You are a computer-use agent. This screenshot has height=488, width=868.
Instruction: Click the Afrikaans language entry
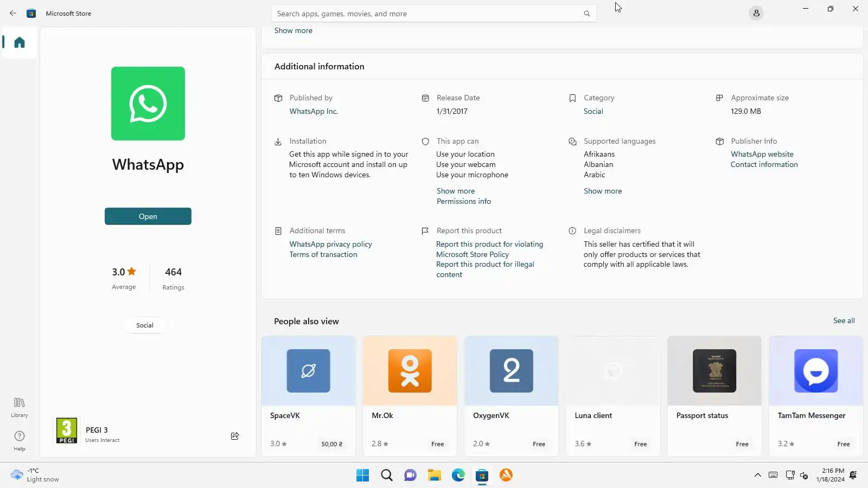599,154
